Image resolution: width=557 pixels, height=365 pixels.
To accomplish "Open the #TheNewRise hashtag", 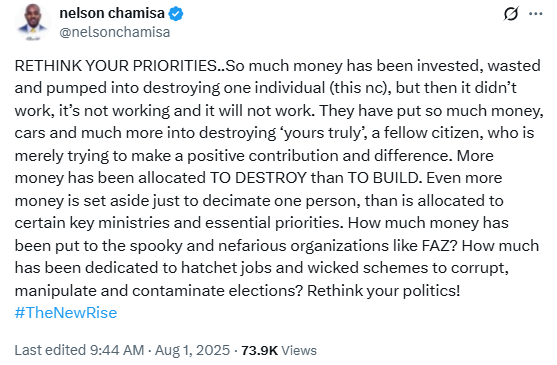I will pos(66,313).
